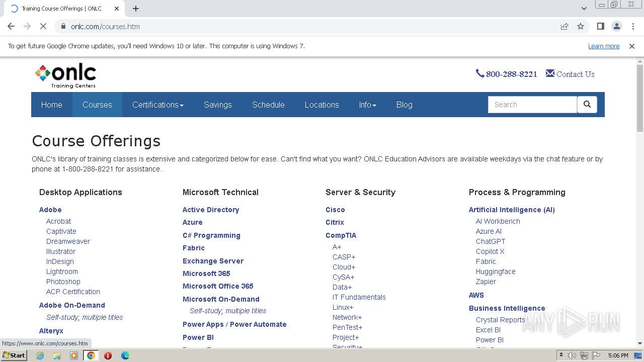Click the Learn more link
This screenshot has height=362, width=644.
click(x=604, y=46)
